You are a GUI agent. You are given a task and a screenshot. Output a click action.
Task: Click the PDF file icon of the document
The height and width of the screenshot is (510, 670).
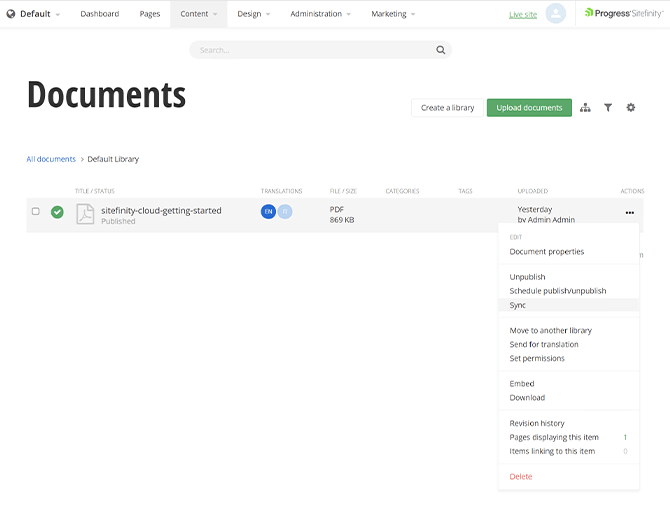pyautogui.click(x=85, y=214)
